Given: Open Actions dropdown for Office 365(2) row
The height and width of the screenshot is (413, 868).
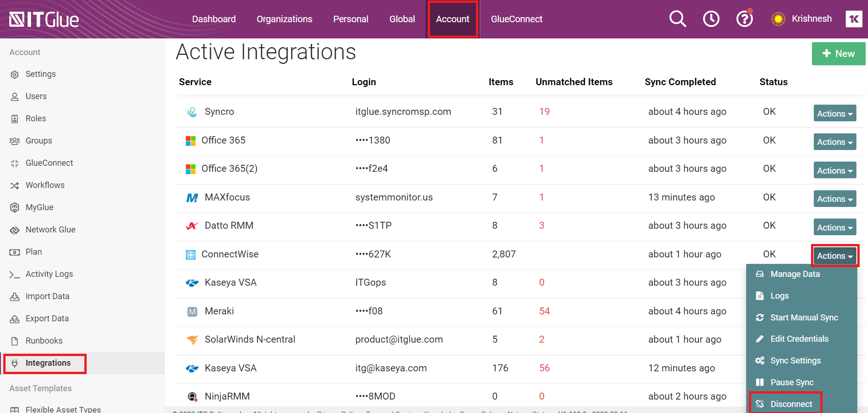Looking at the screenshot, I should [835, 170].
